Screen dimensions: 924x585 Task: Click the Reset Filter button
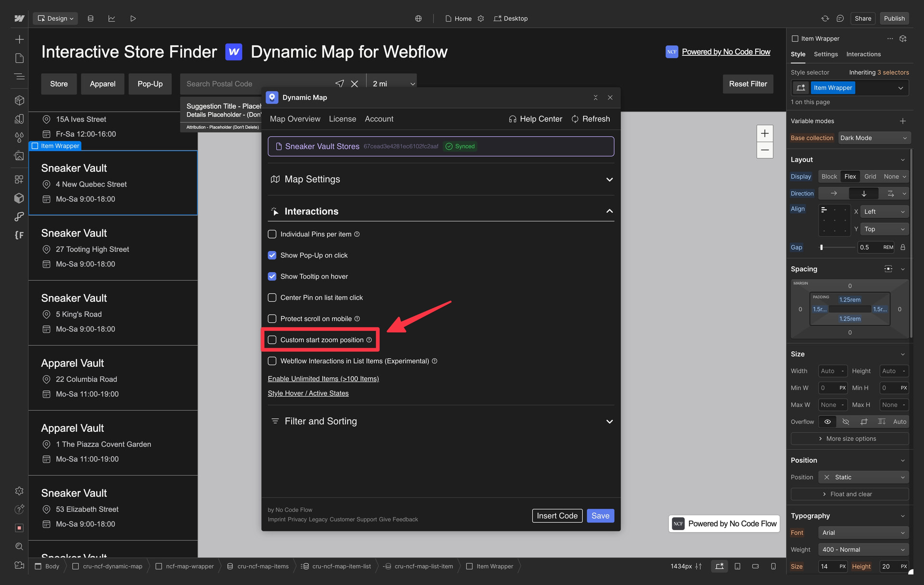click(x=748, y=84)
